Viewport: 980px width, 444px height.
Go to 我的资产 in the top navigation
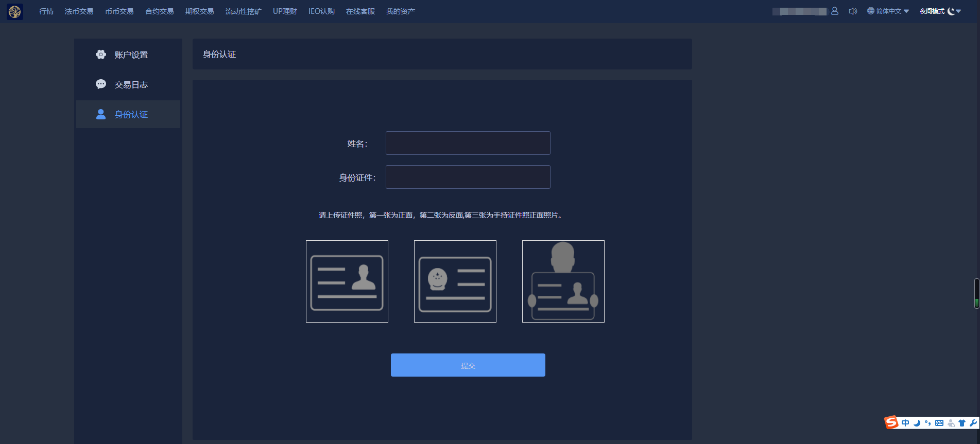[x=400, y=11]
